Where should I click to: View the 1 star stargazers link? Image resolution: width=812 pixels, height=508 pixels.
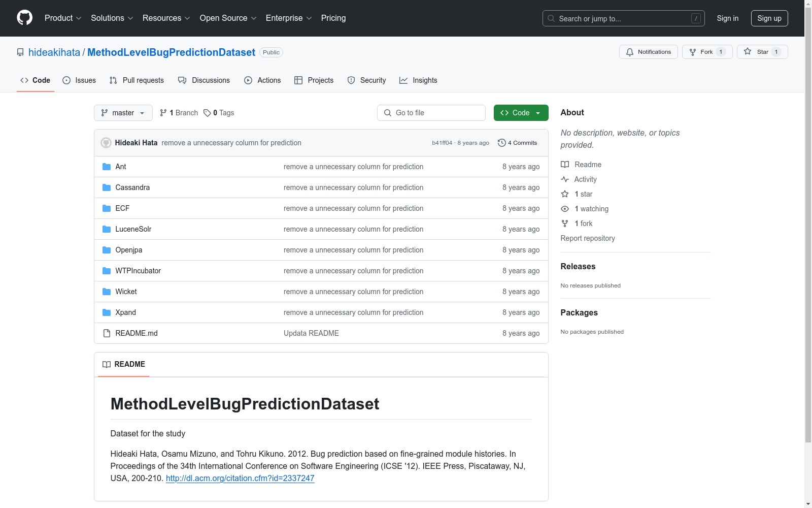[x=577, y=194]
